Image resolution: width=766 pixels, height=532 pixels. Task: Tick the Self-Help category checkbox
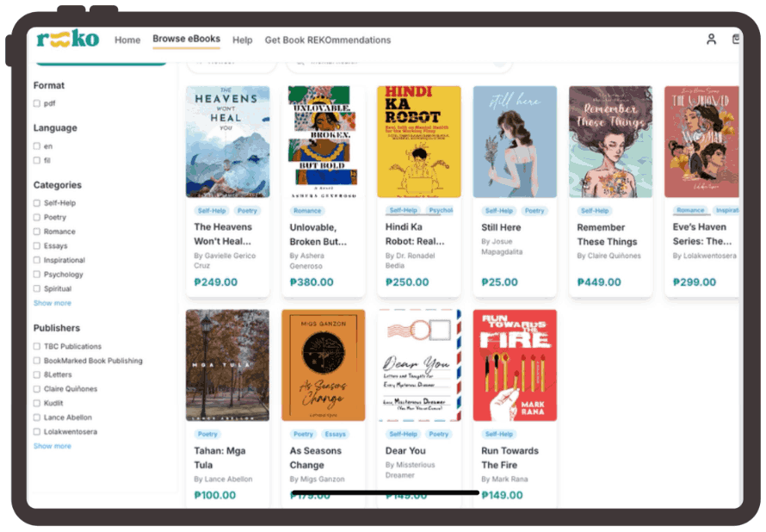click(37, 203)
